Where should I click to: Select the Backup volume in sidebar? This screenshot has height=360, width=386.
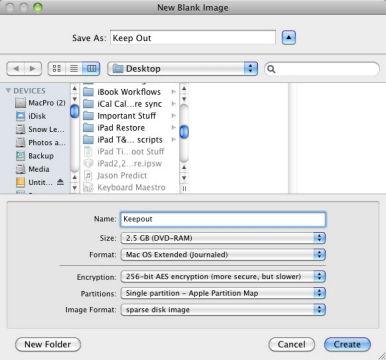tap(35, 156)
